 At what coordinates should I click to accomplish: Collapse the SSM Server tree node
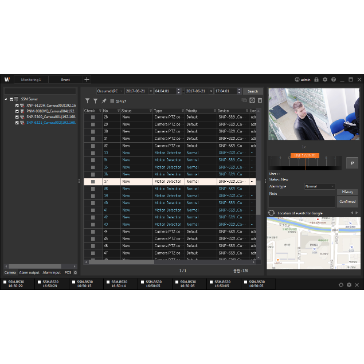pyautogui.click(x=6, y=99)
